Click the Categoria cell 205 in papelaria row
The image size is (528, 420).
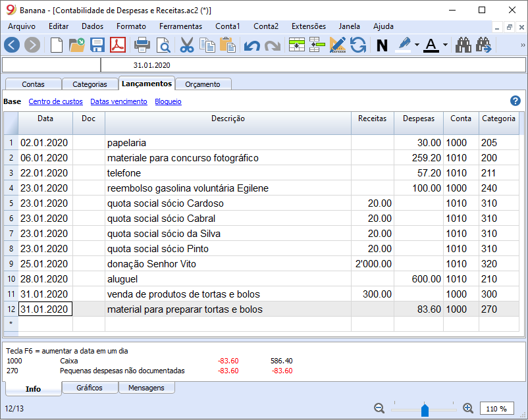click(x=499, y=142)
